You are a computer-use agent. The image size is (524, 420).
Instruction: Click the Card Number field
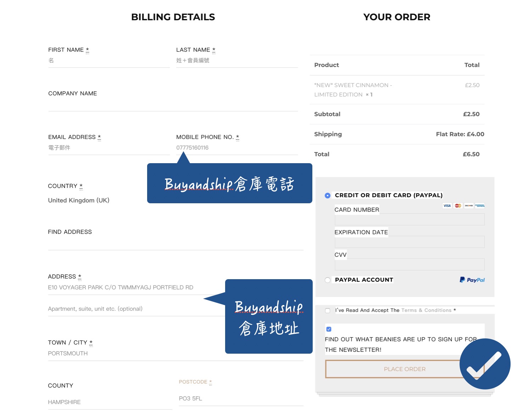[x=409, y=220]
